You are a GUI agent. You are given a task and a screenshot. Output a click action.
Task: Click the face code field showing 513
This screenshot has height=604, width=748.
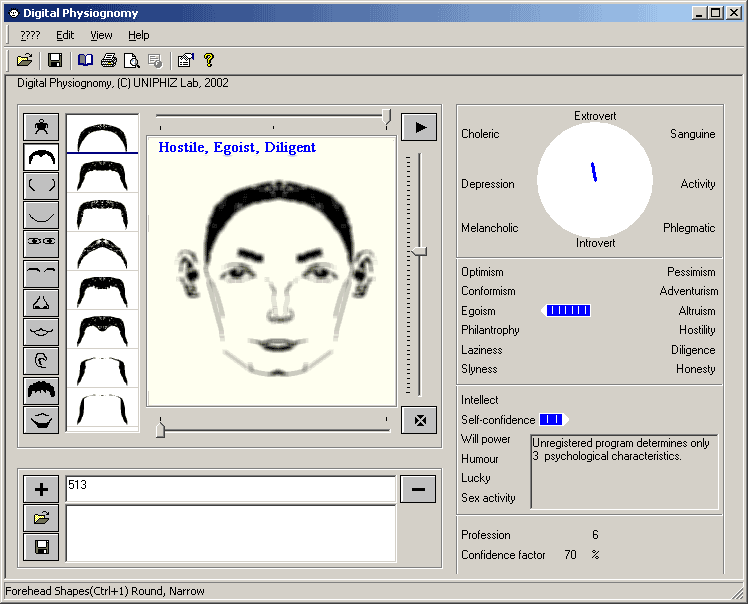coord(231,489)
